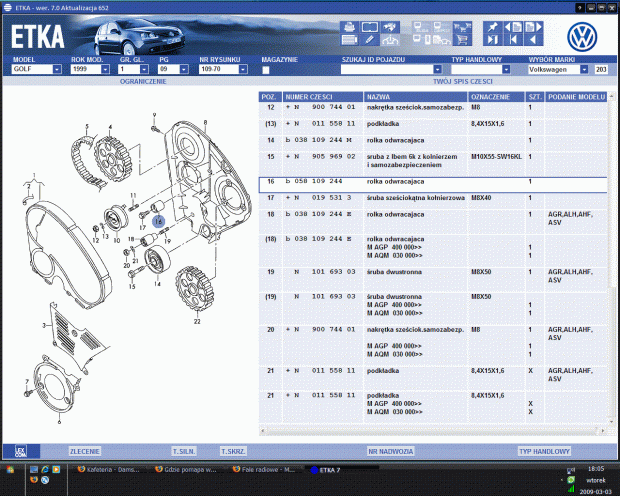The height and width of the screenshot is (496, 620).
Task: Click the help question mark button in title bar
Action: click(x=580, y=8)
